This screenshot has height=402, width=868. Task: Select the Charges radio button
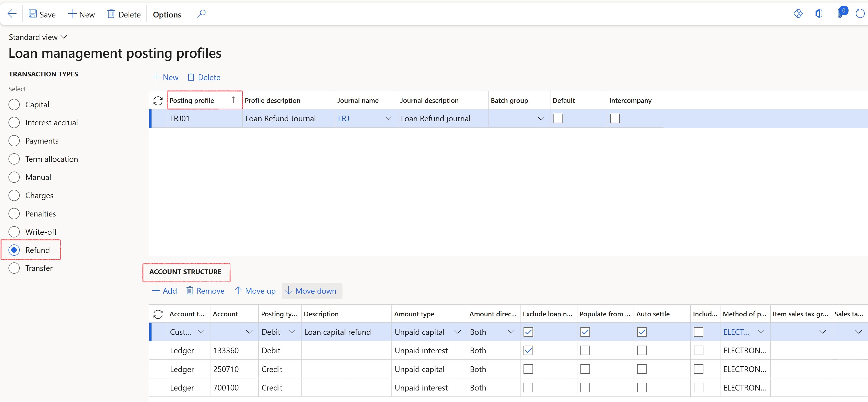(x=14, y=196)
